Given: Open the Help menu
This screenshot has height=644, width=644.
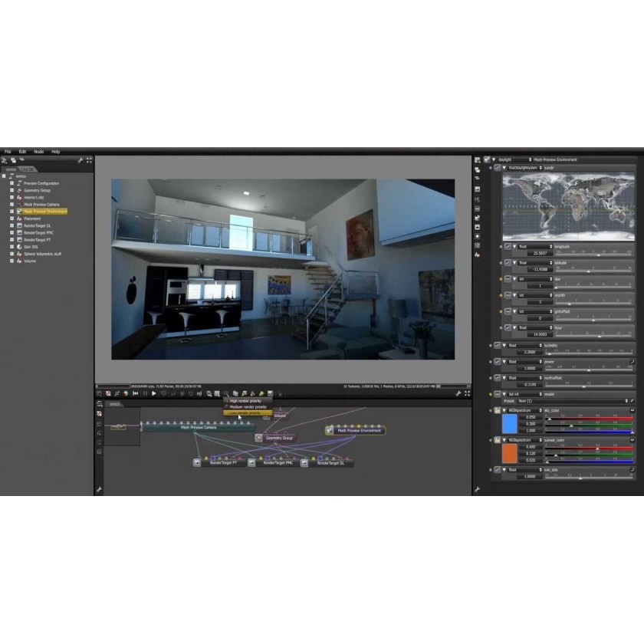Looking at the screenshot, I should pos(55,152).
